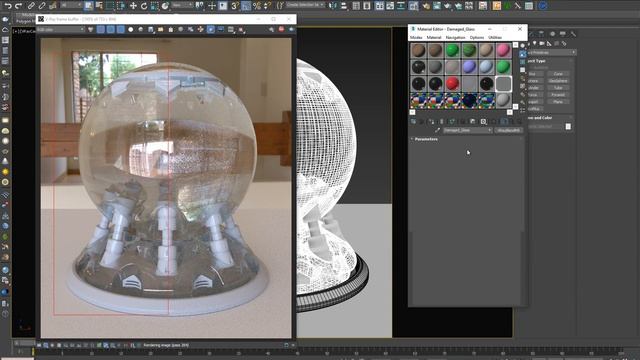This screenshot has width=640, height=360.
Task: Click the VRayBlendMtl material type button
Action: point(509,130)
